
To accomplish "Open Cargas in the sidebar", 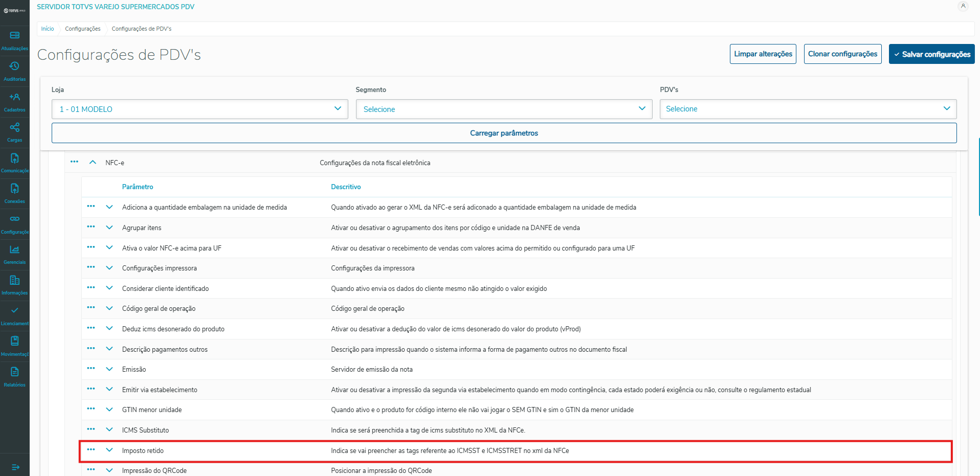I will pos(14,132).
